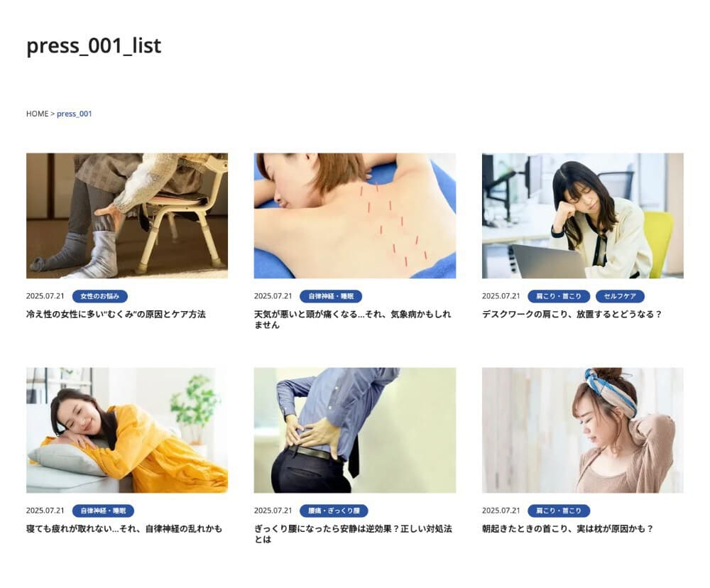Select the 自律神経・睡眠 tag under acupuncture photo
Screen dimensions: 710x588
click(331, 296)
